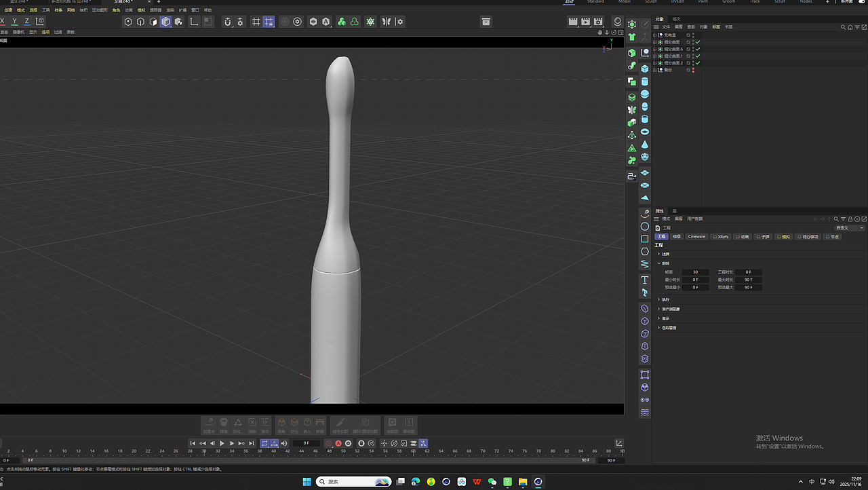The width and height of the screenshot is (868, 490).
Task: Enable the snap magnet icon
Action: (228, 22)
